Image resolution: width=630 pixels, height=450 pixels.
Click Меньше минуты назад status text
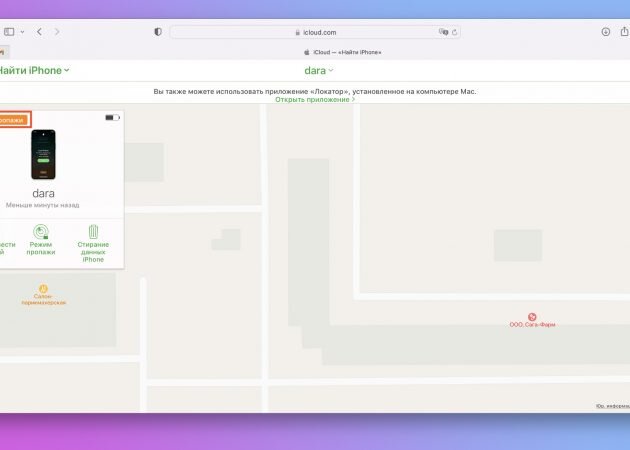[43, 205]
